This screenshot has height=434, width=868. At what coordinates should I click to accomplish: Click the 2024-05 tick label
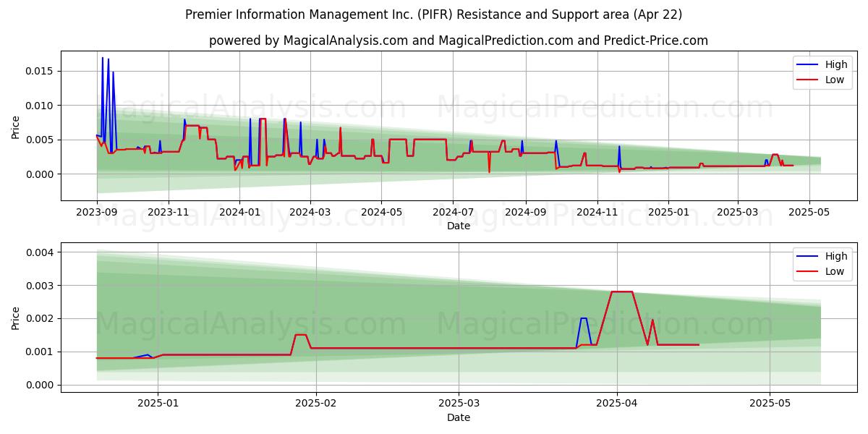point(381,212)
